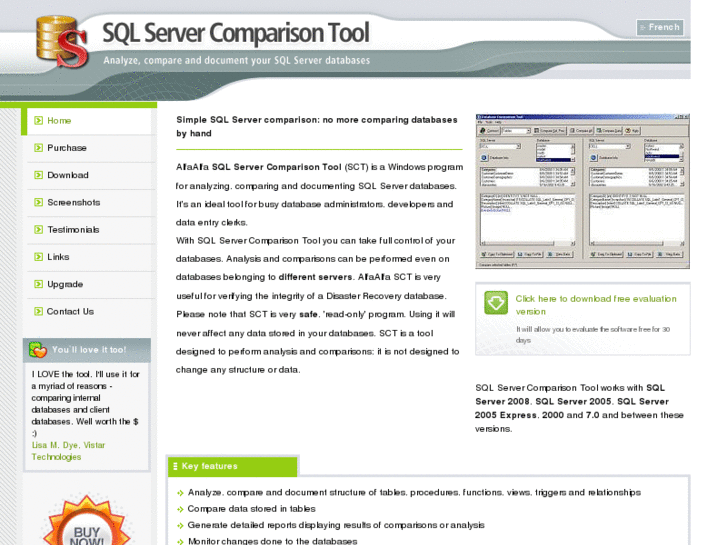Click the You'll love it too! header
Viewport: 727px width, 545px height.
point(89,350)
